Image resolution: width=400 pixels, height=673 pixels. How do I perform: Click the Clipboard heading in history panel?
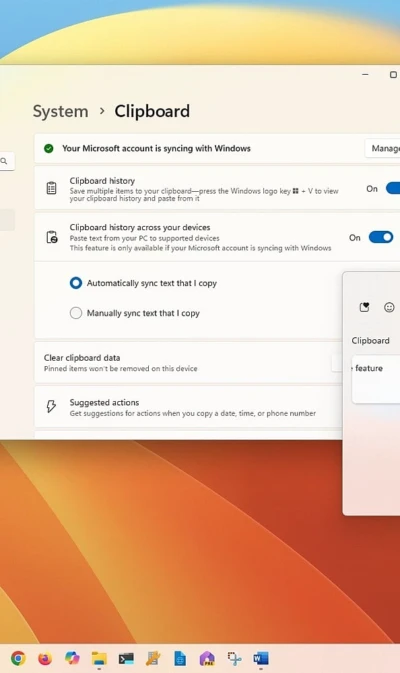point(370,340)
